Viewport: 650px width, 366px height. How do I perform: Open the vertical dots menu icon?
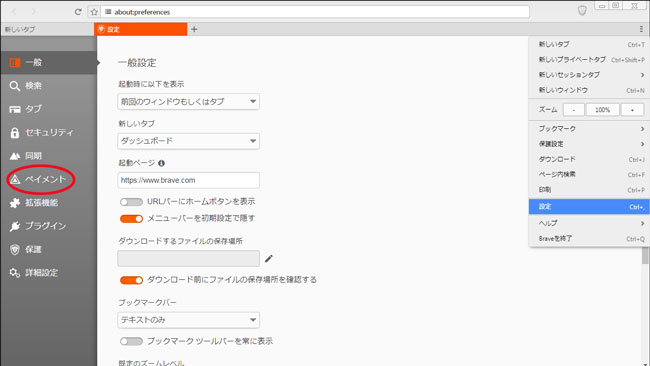click(641, 29)
